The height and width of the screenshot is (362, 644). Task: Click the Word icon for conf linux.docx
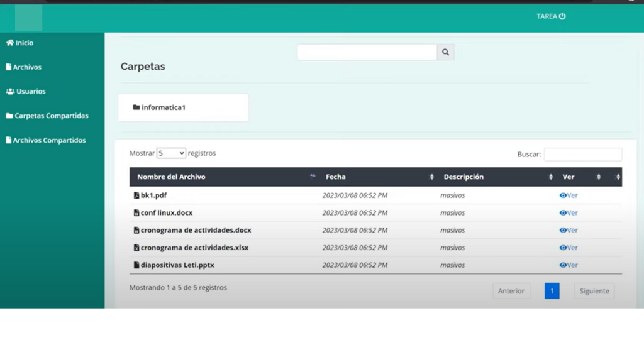click(136, 213)
